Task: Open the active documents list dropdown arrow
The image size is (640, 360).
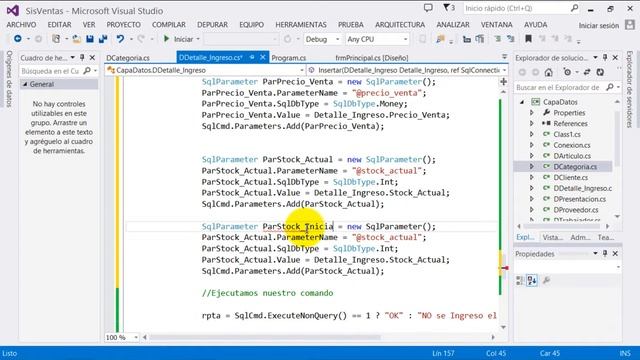Action: (x=504, y=57)
